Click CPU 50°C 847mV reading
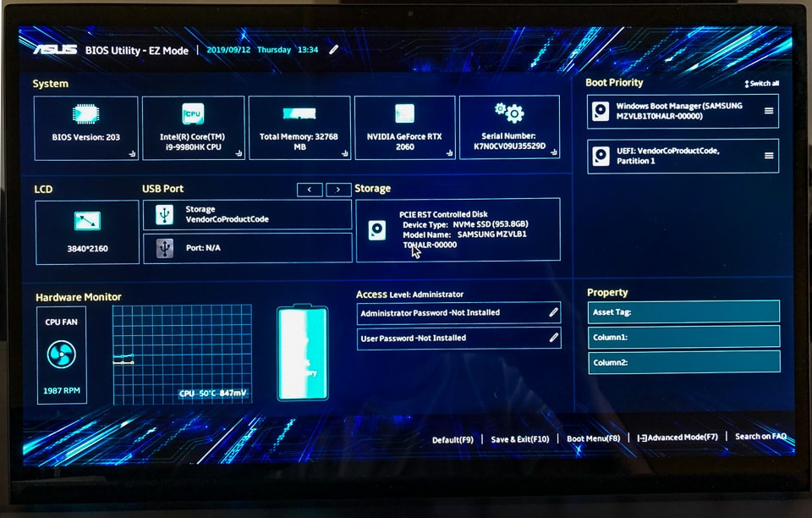Screen dimensions: 812x518 coord(213,394)
